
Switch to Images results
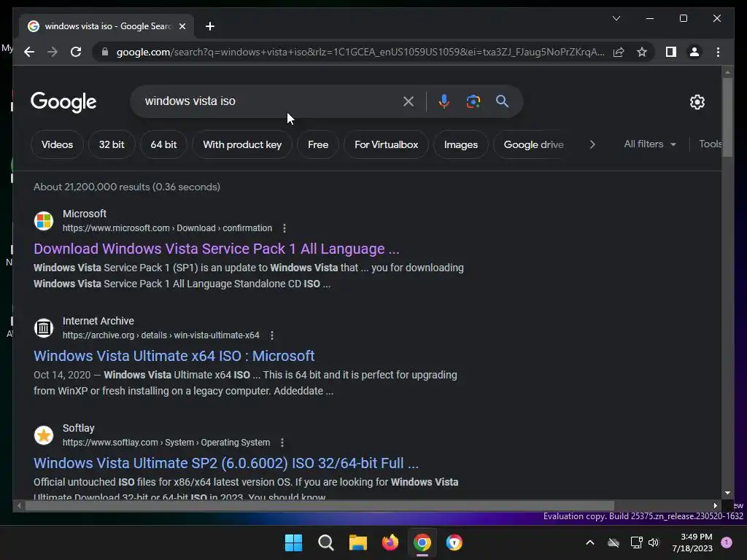pyautogui.click(x=461, y=144)
